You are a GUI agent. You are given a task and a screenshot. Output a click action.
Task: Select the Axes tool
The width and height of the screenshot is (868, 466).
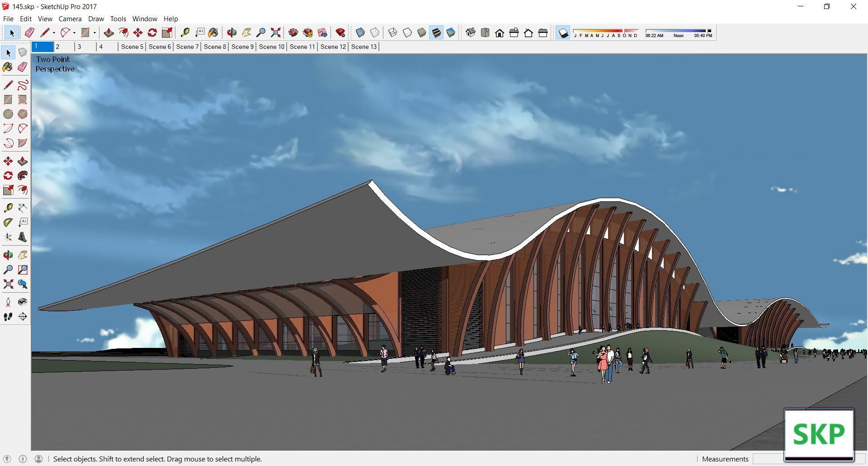point(8,237)
